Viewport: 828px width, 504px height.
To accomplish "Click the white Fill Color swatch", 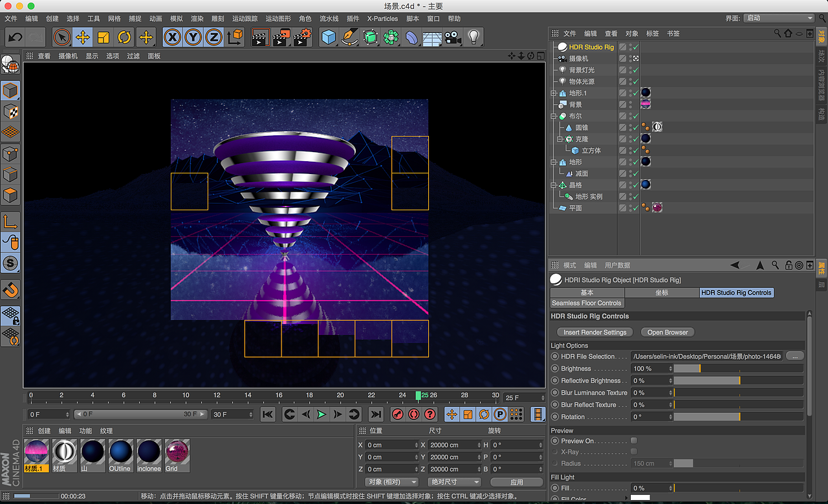I will [640, 498].
